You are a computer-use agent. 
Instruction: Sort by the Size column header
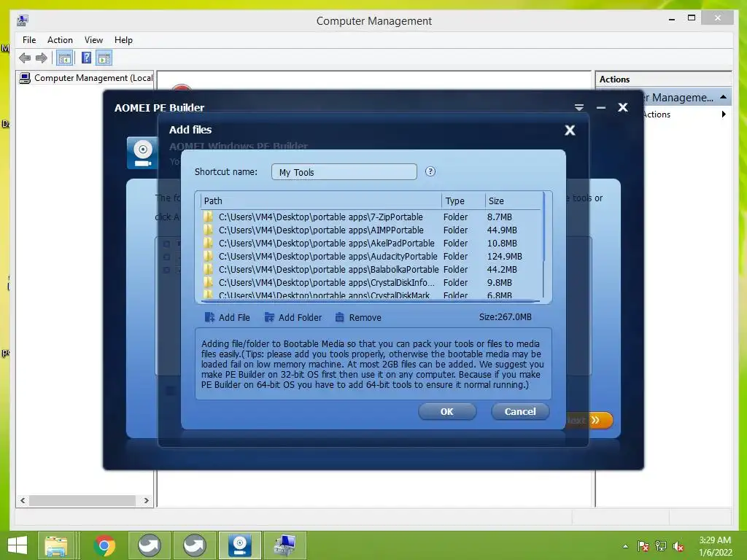coord(514,201)
